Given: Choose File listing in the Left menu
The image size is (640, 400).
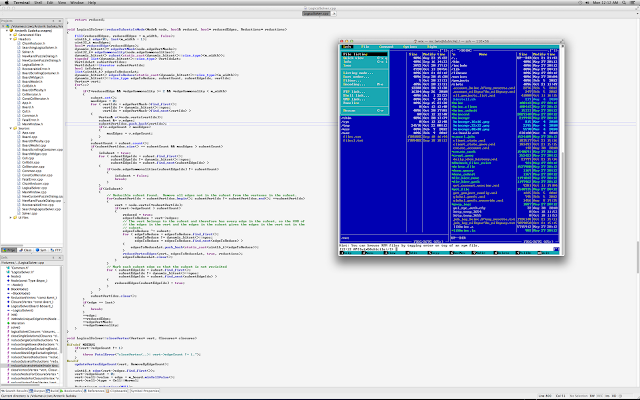Looking at the screenshot, I should (365, 54).
